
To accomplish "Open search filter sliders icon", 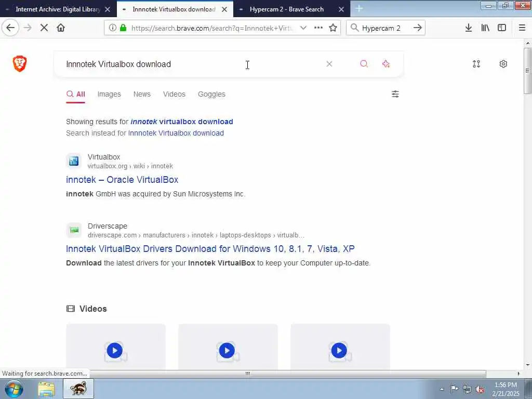I will 395,94.
